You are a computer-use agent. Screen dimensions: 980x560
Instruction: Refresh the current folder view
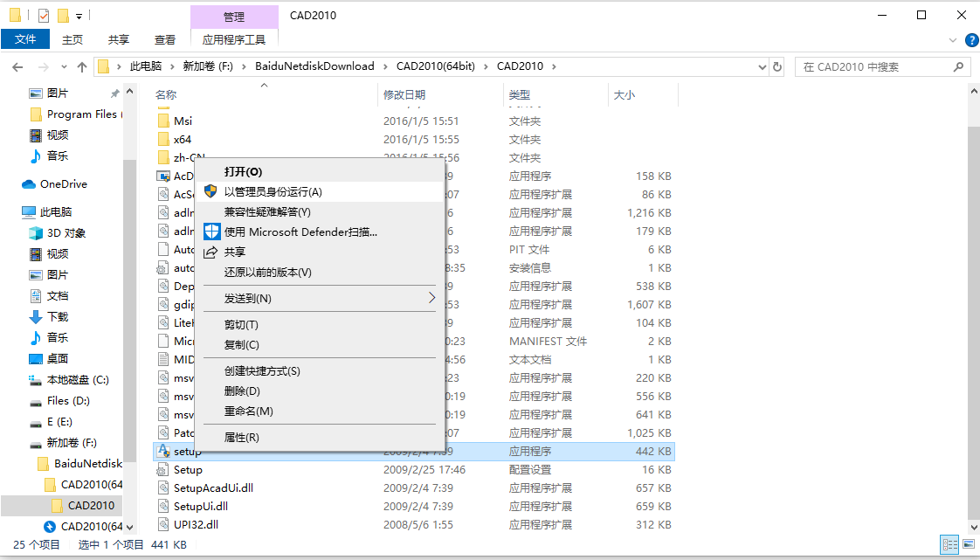pos(777,67)
